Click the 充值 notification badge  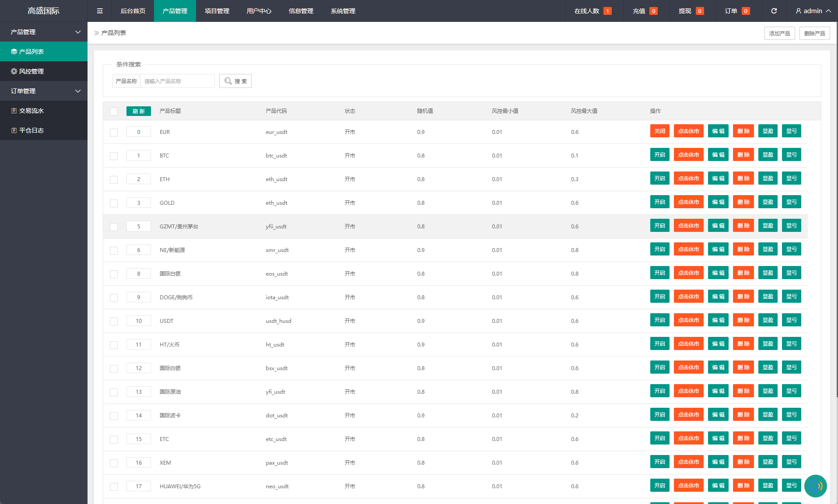pos(653,11)
